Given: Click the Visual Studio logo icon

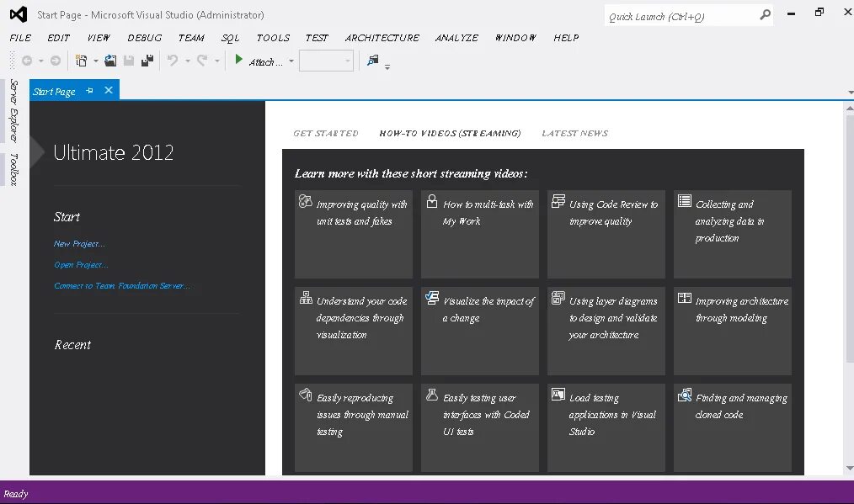Looking at the screenshot, I should [19, 14].
